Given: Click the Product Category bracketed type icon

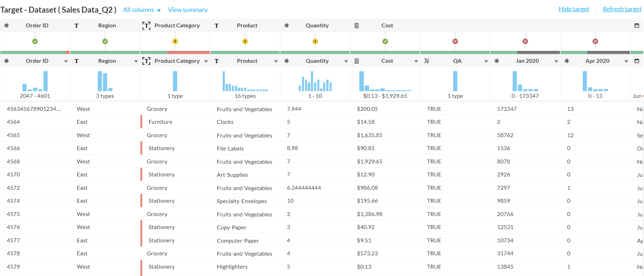Looking at the screenshot, I should coord(146,61).
